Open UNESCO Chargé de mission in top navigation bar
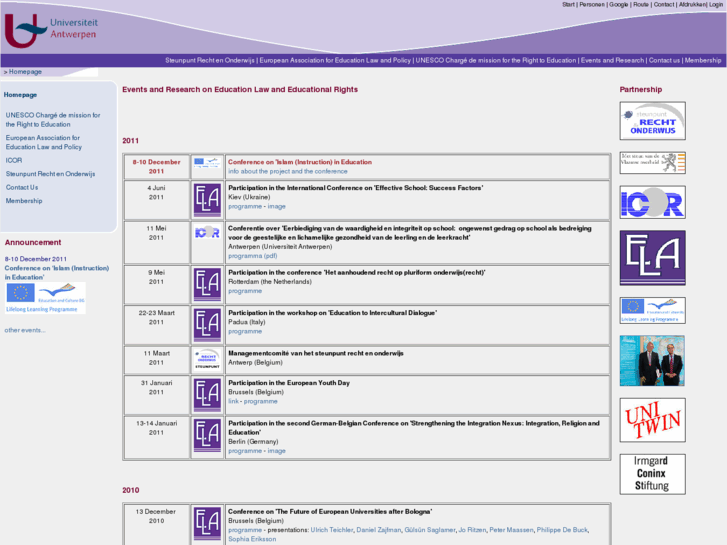The width and height of the screenshot is (727, 545). [496, 60]
